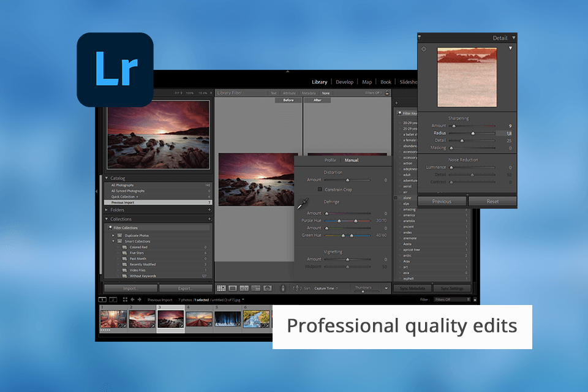Click the Reset button
Image resolution: width=588 pixels, height=392 pixels.
tap(492, 202)
